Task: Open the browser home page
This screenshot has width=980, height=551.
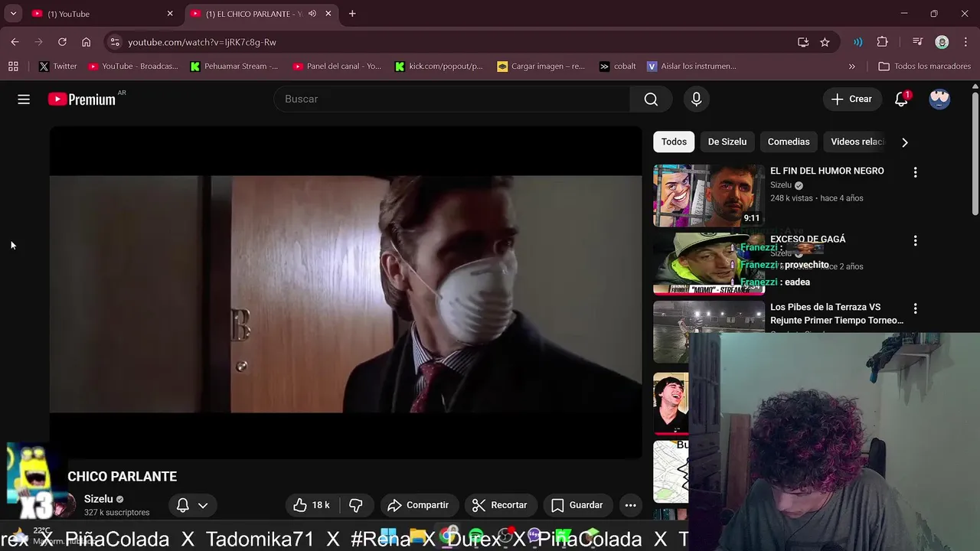Action: pos(86,42)
